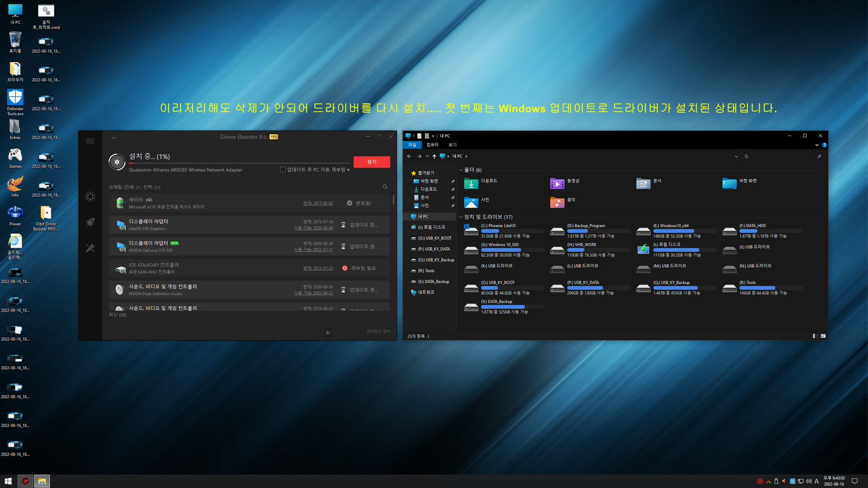Select 즐겨찾기 in navigation pane
868x488 pixels.
[x=426, y=173]
